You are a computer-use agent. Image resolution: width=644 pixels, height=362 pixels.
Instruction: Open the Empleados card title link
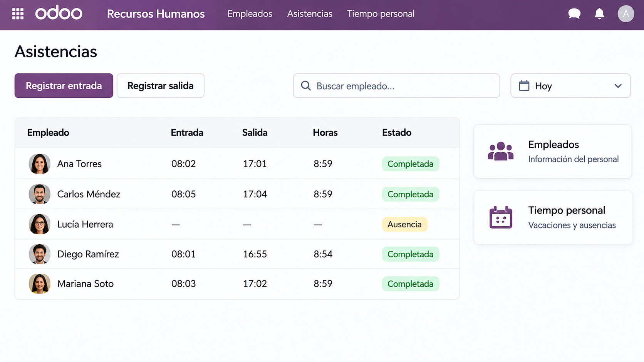point(553,145)
